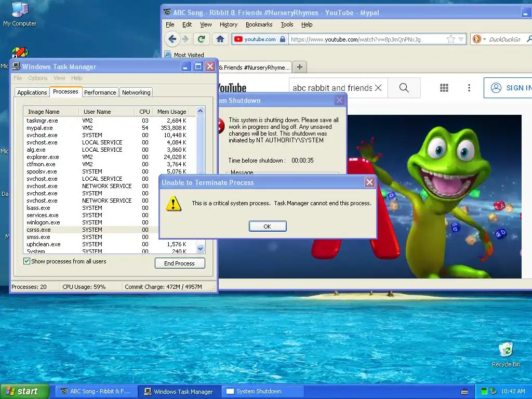Clear the YouTube search text with X

pyautogui.click(x=378, y=88)
